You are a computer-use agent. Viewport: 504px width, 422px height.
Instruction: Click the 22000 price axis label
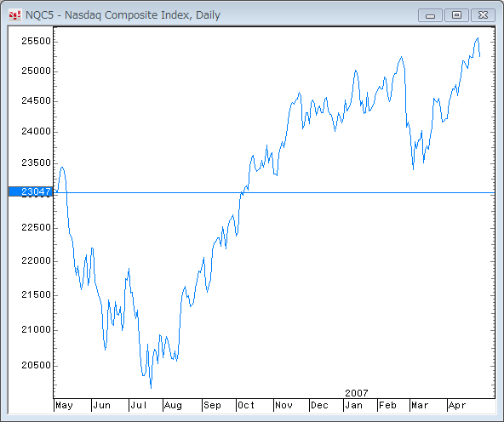click(37, 260)
